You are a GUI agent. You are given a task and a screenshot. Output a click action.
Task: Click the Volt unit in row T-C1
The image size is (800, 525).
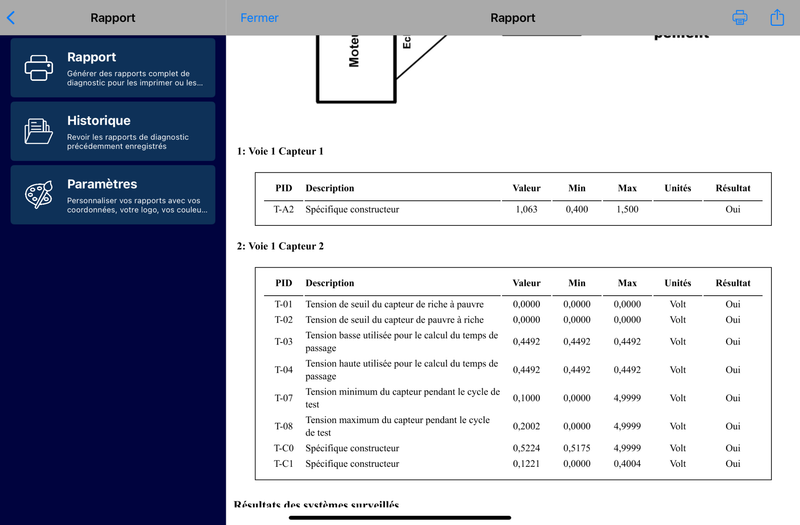point(678,464)
